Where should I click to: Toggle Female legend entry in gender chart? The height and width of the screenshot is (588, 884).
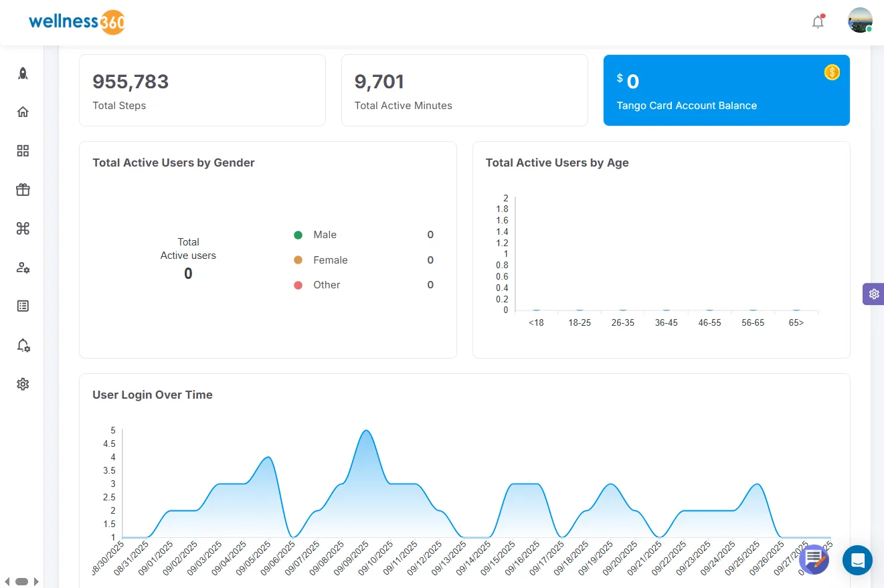(321, 260)
